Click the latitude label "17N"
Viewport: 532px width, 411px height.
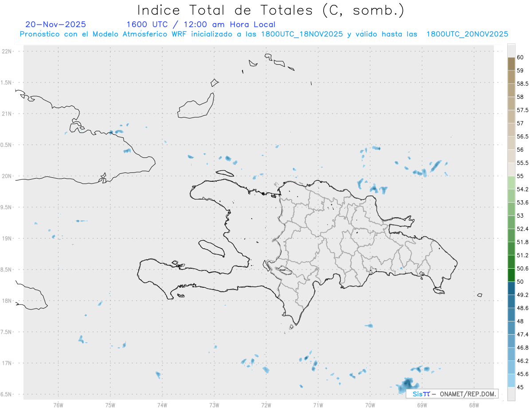(8, 363)
